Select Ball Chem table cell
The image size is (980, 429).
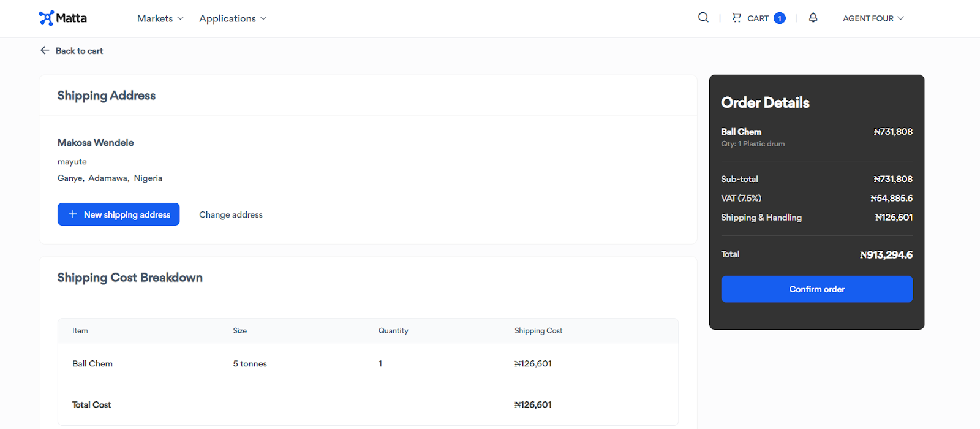(92, 364)
